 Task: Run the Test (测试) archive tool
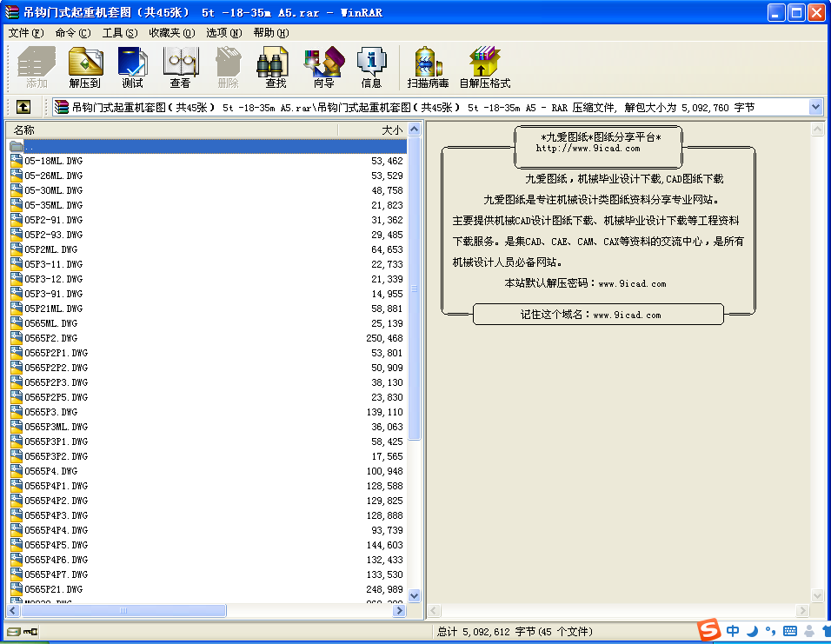coord(132,68)
